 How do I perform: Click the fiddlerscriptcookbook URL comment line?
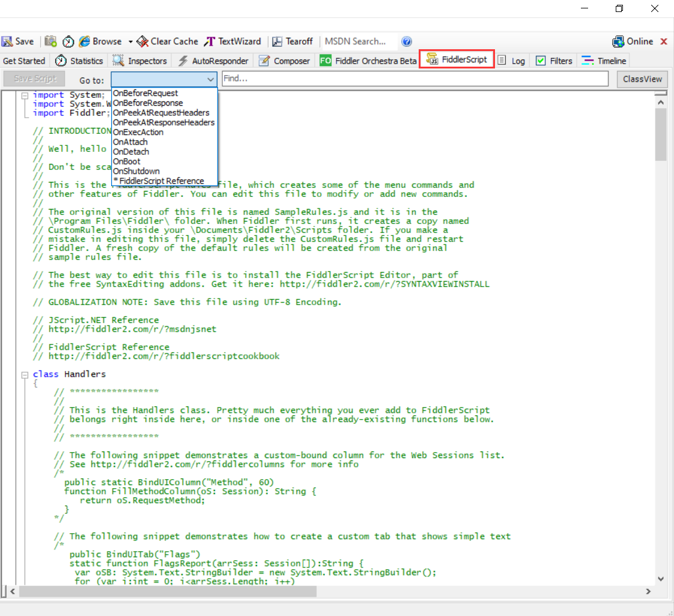coord(156,356)
